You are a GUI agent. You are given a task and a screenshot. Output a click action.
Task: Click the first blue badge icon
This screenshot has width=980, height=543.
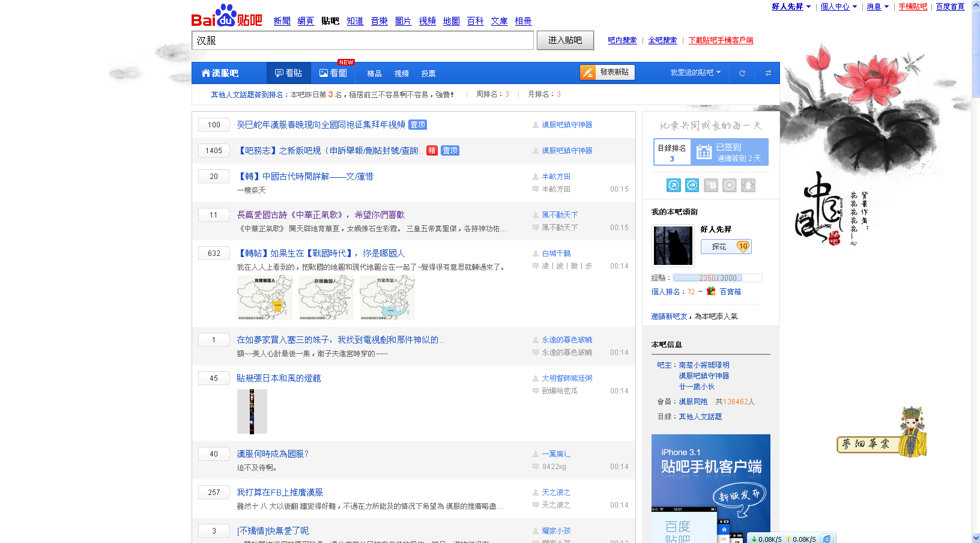(674, 185)
